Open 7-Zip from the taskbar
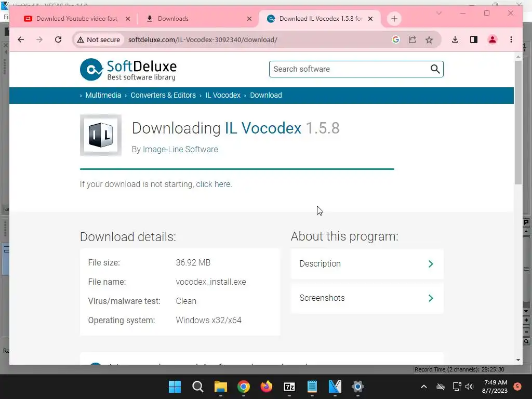Image resolution: width=532 pixels, height=399 pixels. pyautogui.click(x=289, y=387)
